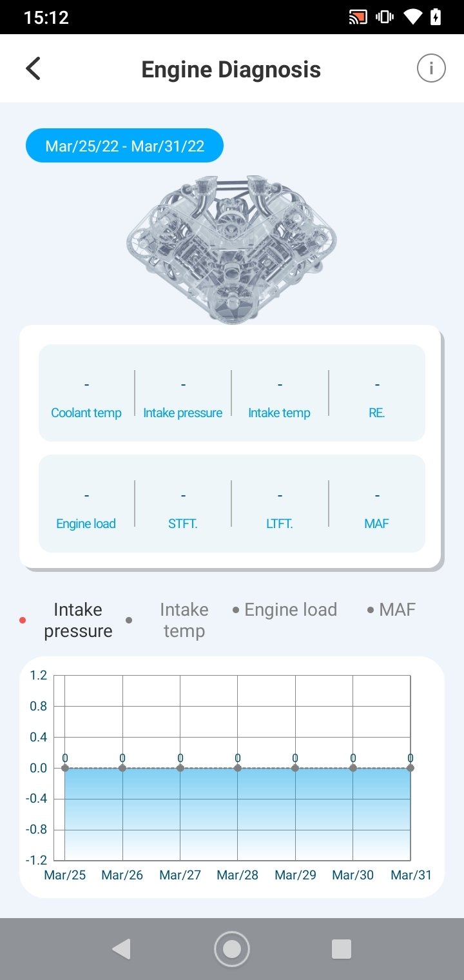Tap the Android home circle button
464x980 pixels.
pyautogui.click(x=232, y=949)
